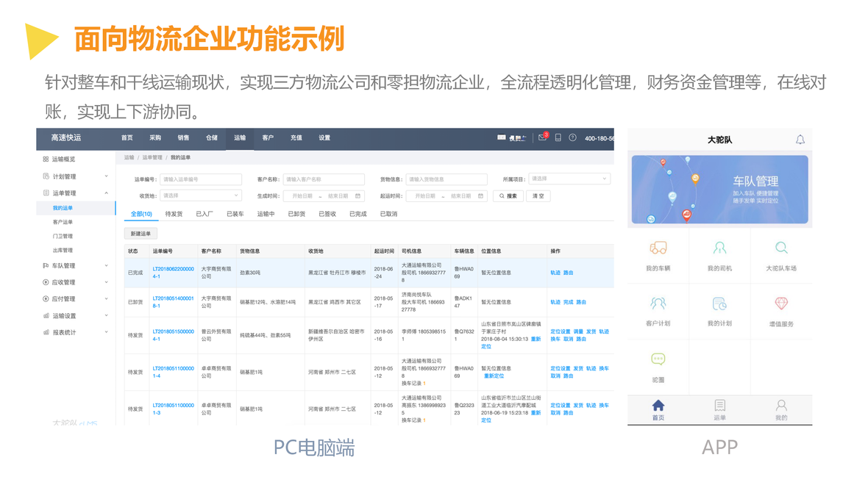The image size is (868, 488).
Task: Click 完成 in the 已卸货 row
Action: 569,302
